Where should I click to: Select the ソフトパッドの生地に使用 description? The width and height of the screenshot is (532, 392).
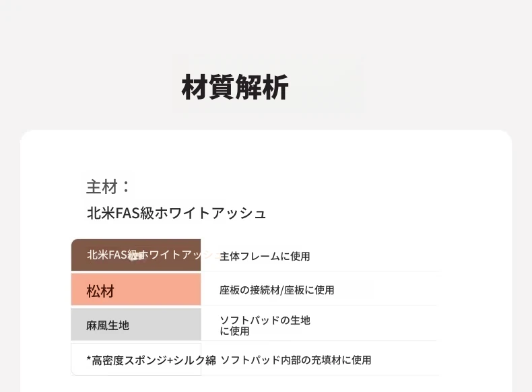(x=265, y=325)
